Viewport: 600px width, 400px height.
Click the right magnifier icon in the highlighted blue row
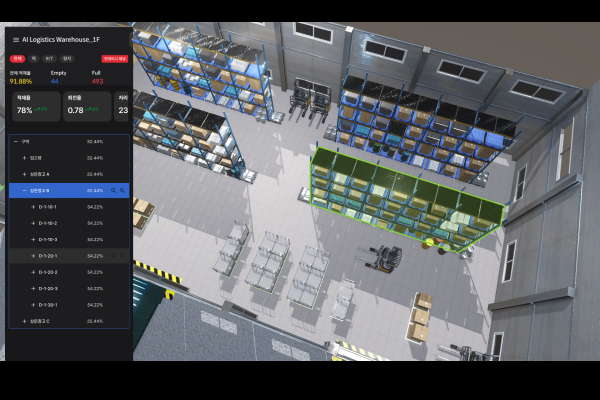tap(122, 190)
